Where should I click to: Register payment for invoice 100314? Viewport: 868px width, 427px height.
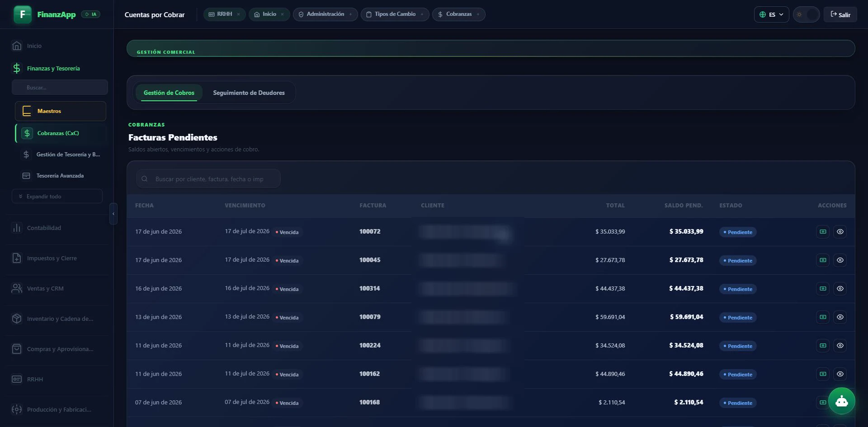pyautogui.click(x=823, y=289)
